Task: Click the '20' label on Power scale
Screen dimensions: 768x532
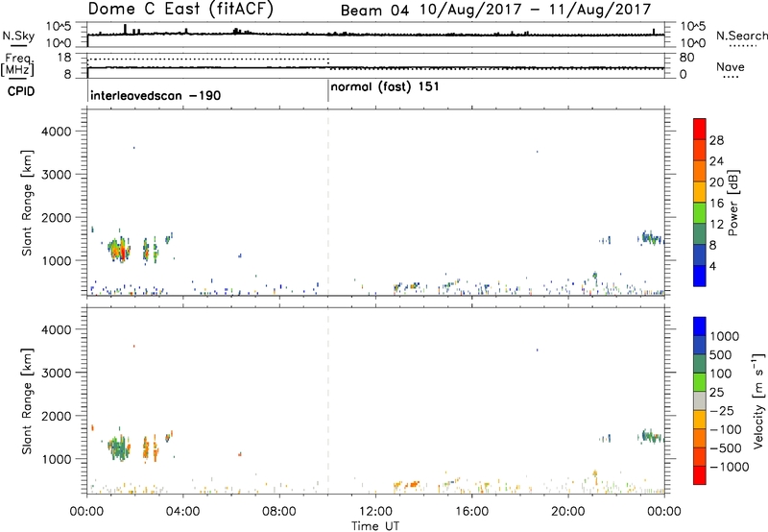Action: (x=716, y=182)
